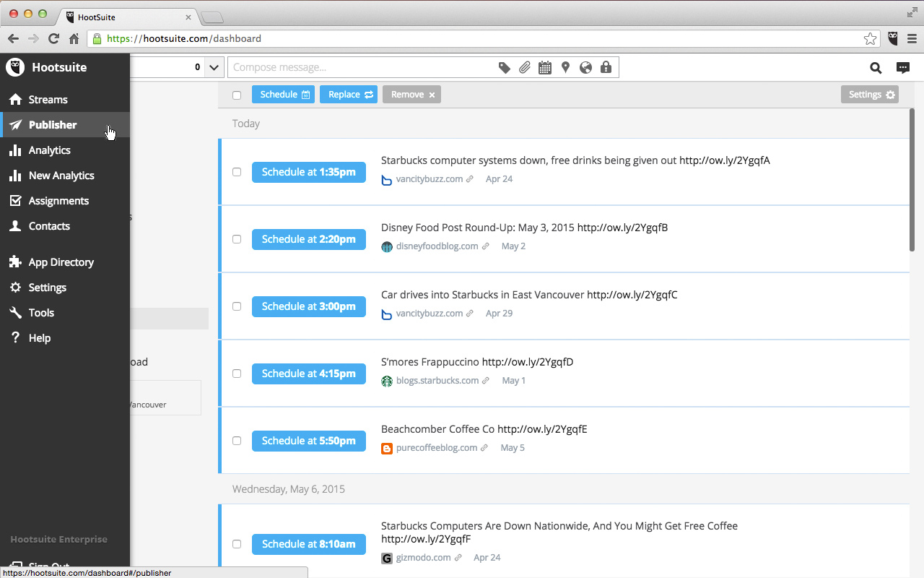Screen dimensions: 924x578
Task: Select the HootSuite browser tab
Action: (x=128, y=17)
